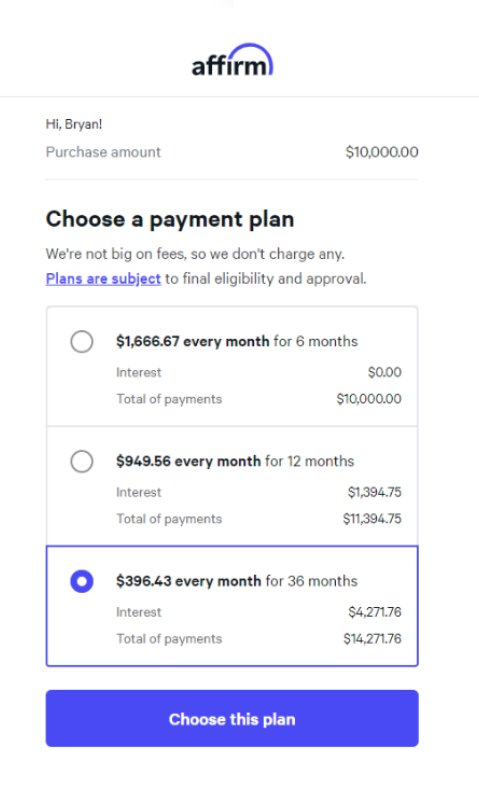
Task: Click the "Choose this plan" button
Action: click(232, 718)
